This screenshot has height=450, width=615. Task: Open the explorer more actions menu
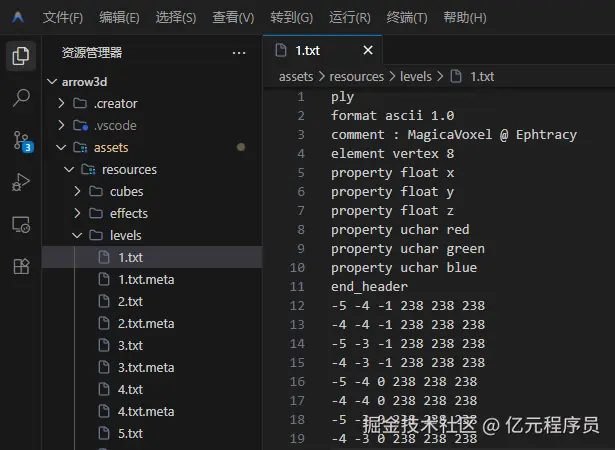click(239, 53)
